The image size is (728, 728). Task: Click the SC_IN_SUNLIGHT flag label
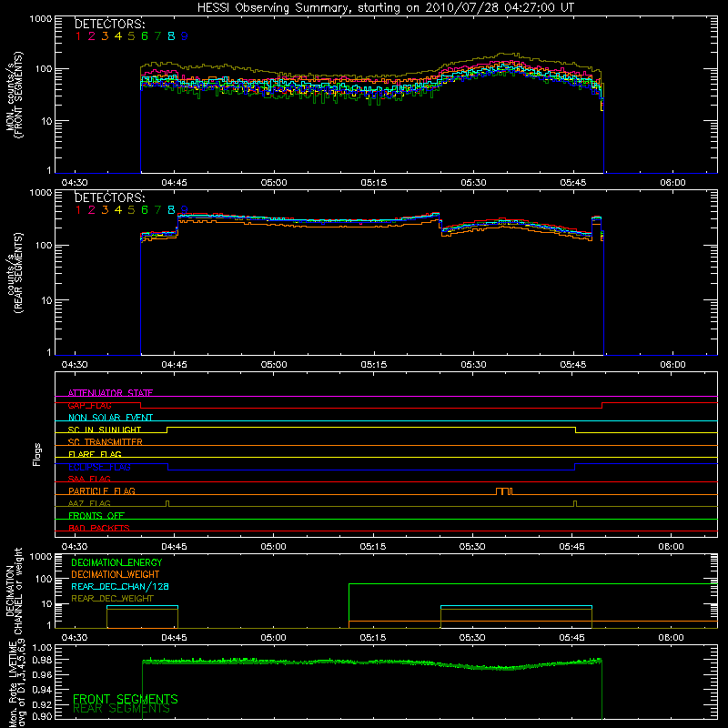point(105,430)
